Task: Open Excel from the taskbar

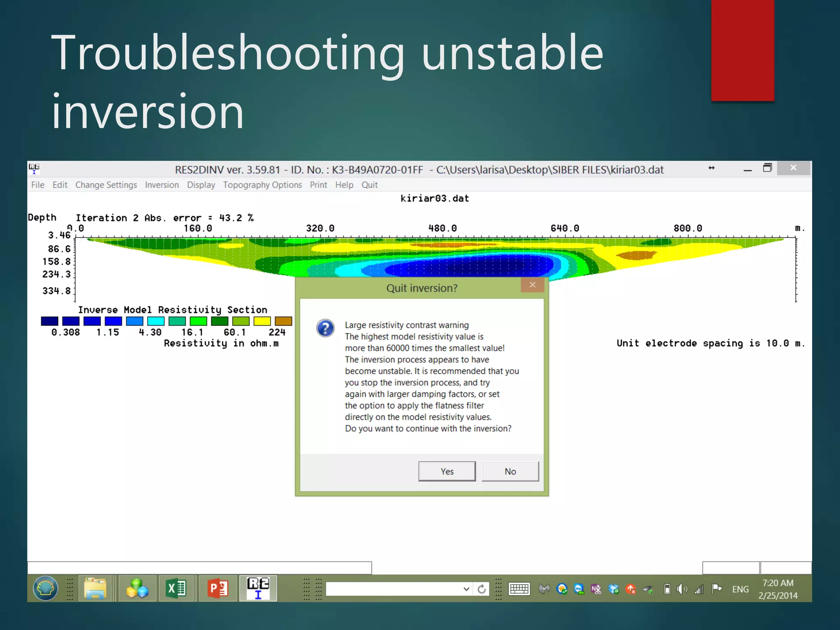Action: 176,589
